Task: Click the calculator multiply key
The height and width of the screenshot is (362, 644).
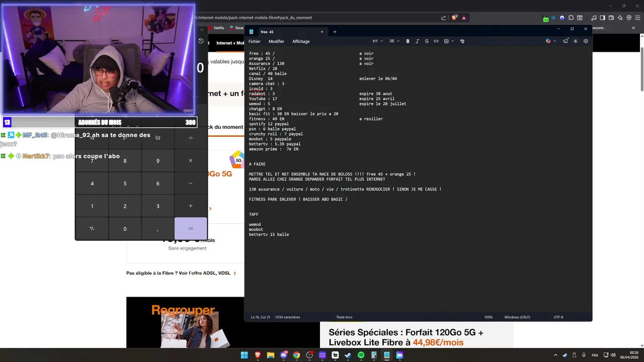Action: click(190, 161)
